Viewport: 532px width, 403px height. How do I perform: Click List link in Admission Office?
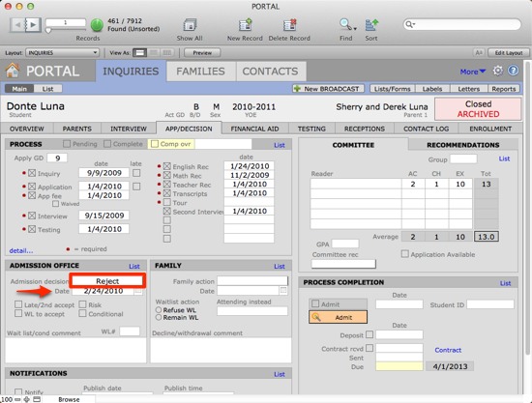click(x=134, y=267)
